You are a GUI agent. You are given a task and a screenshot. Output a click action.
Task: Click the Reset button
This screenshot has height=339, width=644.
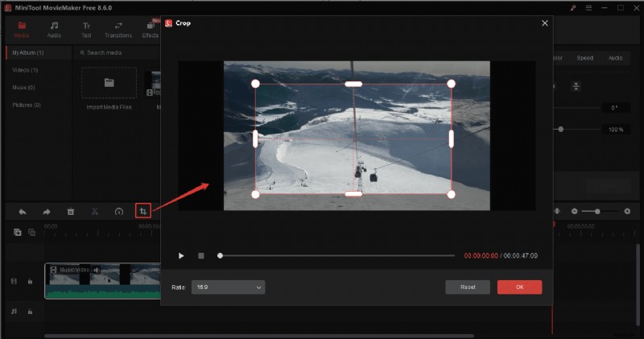(x=468, y=287)
